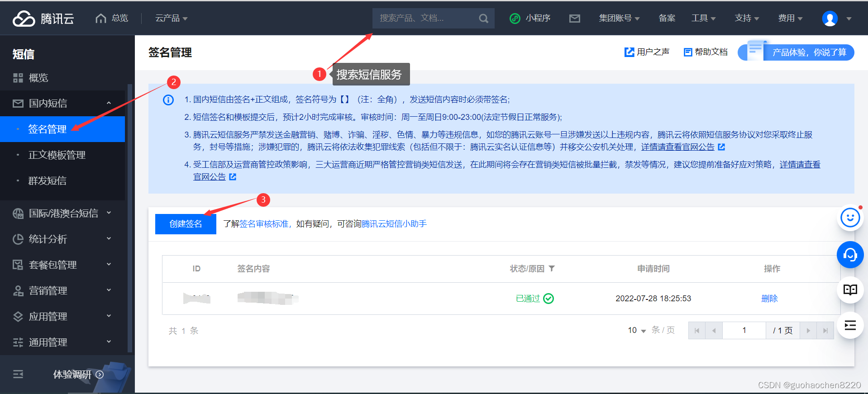Open the 腾讯云短信小助手 link
This screenshot has height=394, width=868.
pos(394,224)
